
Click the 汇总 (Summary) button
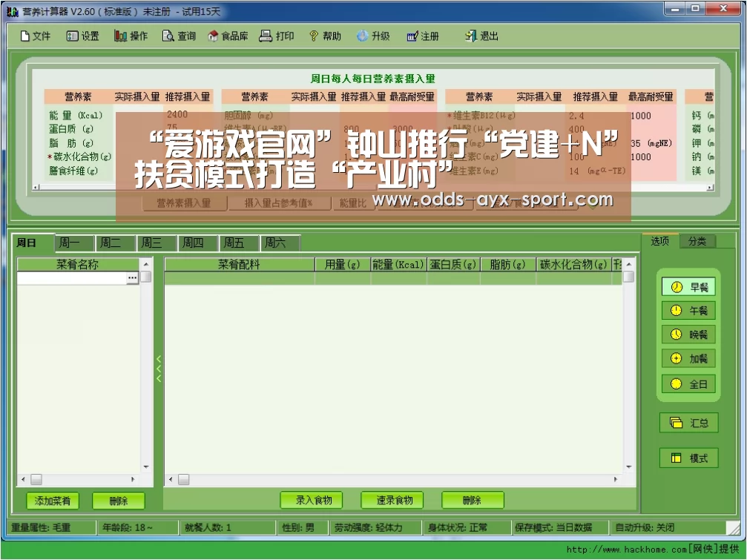click(689, 423)
